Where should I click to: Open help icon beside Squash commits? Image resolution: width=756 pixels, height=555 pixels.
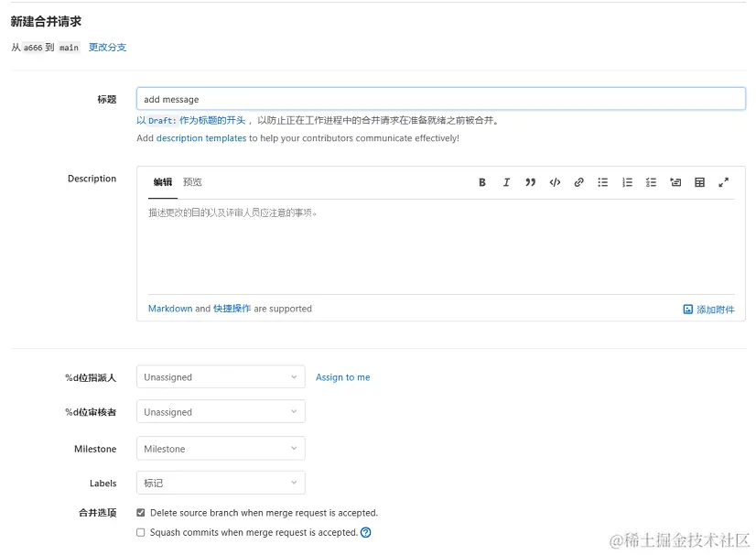pos(366,532)
